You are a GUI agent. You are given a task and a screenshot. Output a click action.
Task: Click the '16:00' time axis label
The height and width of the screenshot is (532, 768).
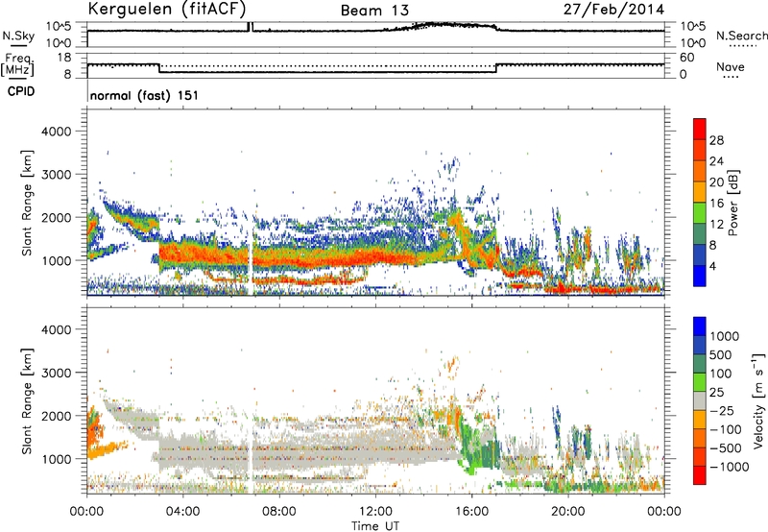pyautogui.click(x=472, y=511)
